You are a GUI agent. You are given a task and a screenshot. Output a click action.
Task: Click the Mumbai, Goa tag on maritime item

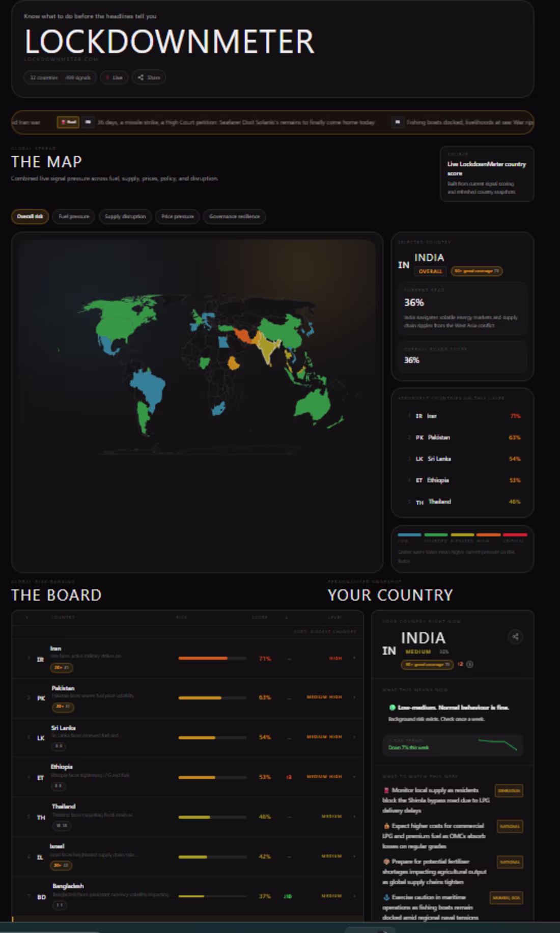506,898
